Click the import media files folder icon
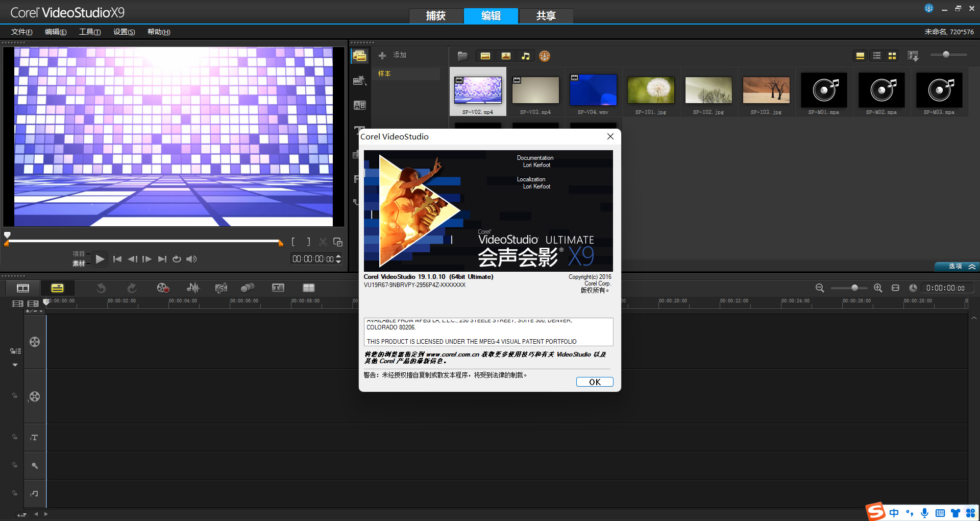Viewport: 980px width, 521px height. 462,56
